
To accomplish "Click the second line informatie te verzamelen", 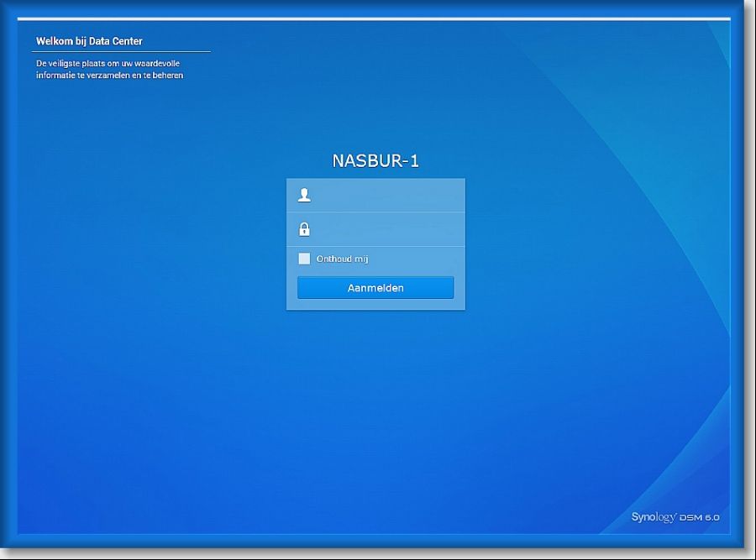I will 109,76.
